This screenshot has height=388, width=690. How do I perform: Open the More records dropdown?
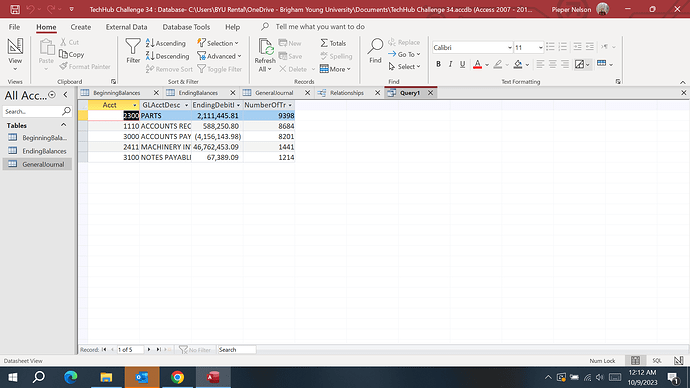(335, 69)
